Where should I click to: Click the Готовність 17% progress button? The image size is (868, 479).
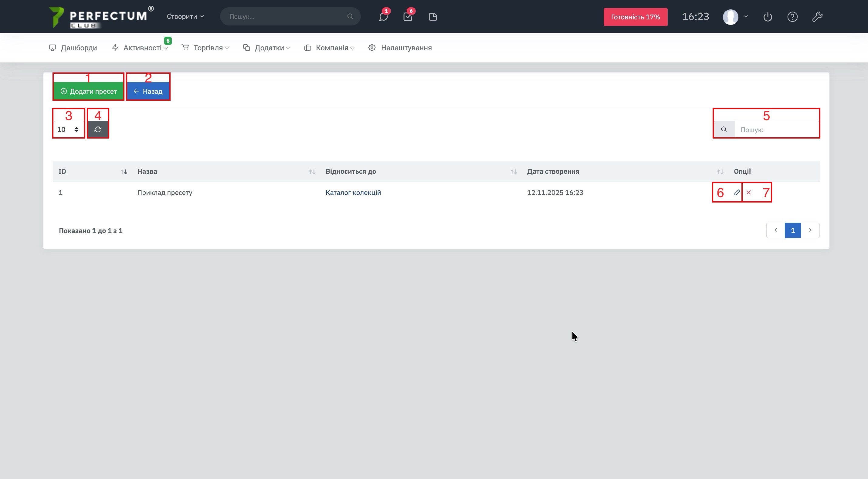tap(636, 17)
